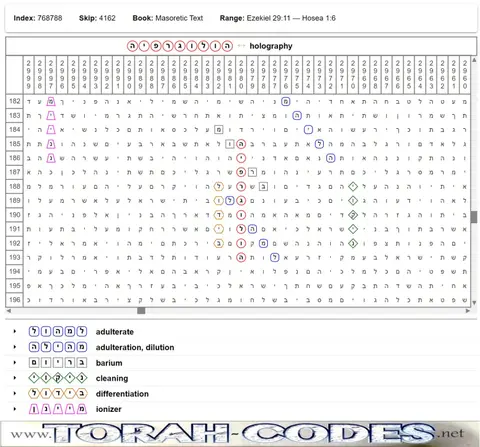Click the black square letter in row 184
Image resolution: width=480 pixels, height=447 pixels.
(219, 130)
